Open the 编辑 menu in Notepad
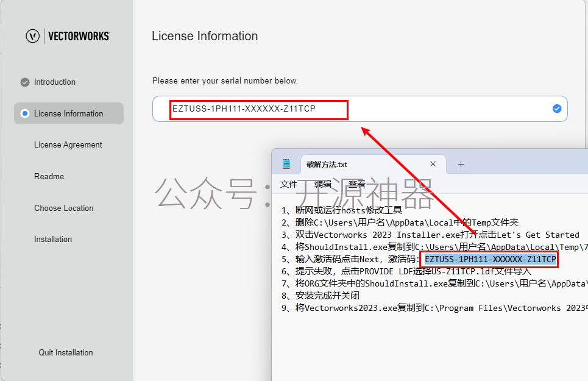Screen dimensions: 588x381 click(x=323, y=184)
